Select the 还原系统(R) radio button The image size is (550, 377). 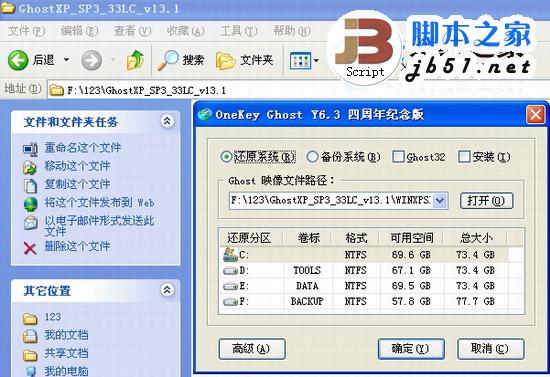(227, 157)
